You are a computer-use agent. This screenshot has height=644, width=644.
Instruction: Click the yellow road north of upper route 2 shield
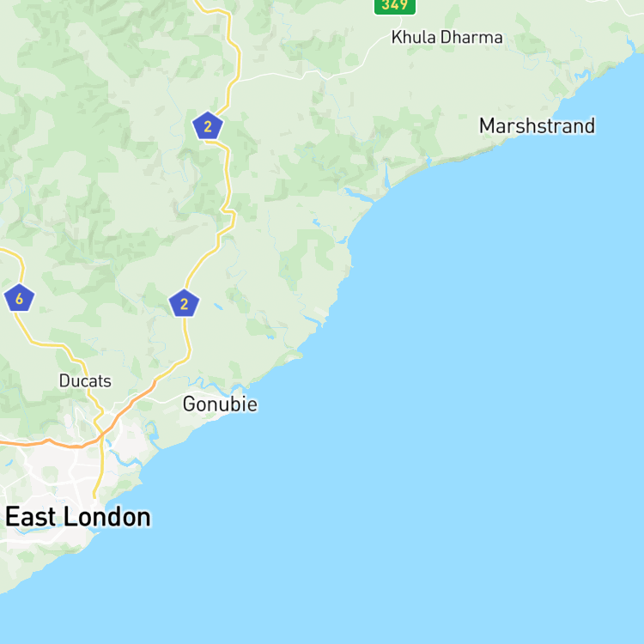pyautogui.click(x=234, y=62)
